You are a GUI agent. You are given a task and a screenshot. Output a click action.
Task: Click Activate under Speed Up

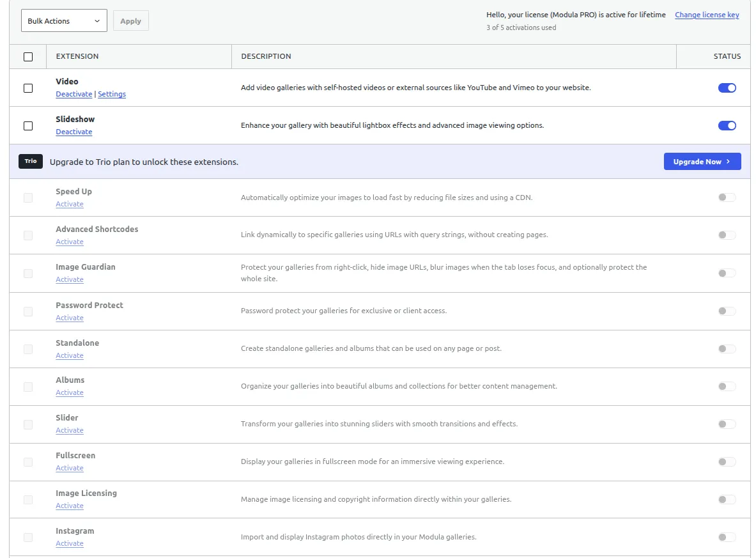coord(70,204)
